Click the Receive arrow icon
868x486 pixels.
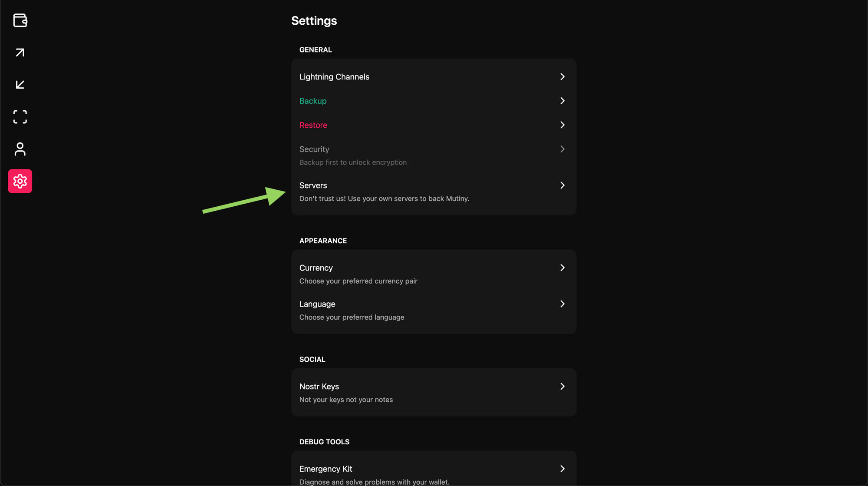coord(20,85)
